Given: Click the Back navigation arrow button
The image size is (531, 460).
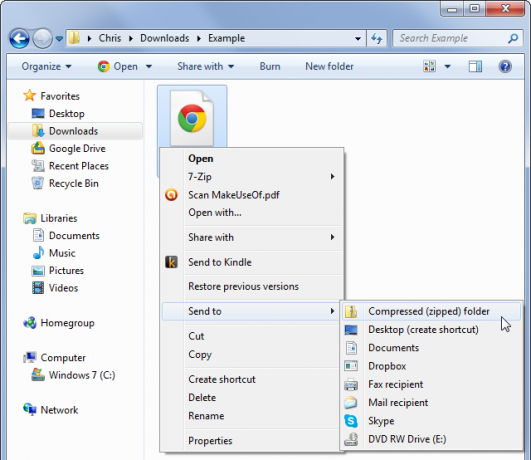Looking at the screenshot, I should tap(19, 39).
